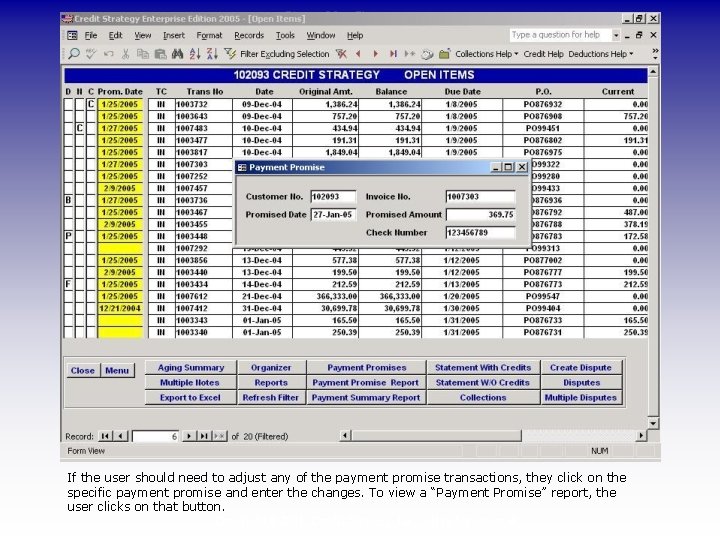Click the Export to Excel button

pos(191,398)
